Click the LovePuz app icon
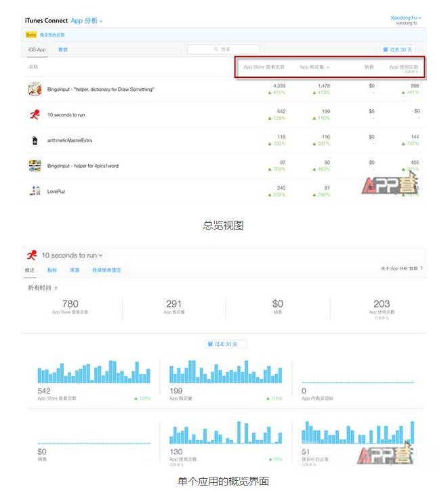The image size is (448, 491). point(35,191)
